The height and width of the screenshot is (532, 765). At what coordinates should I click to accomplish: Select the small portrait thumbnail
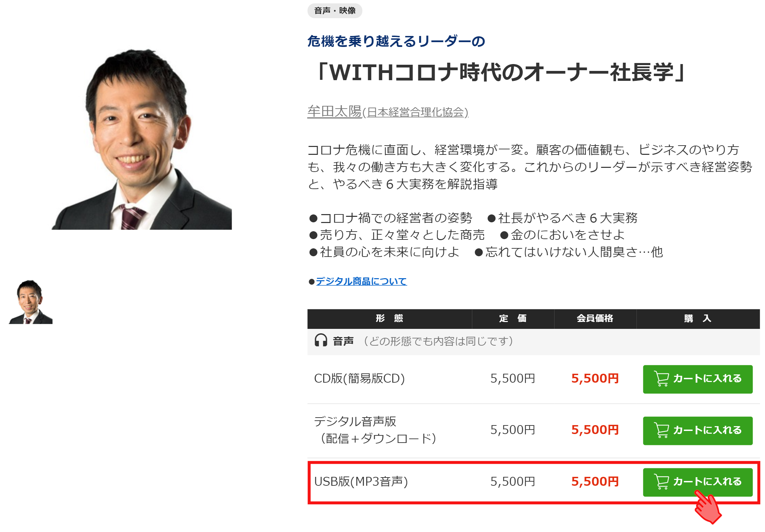click(31, 302)
